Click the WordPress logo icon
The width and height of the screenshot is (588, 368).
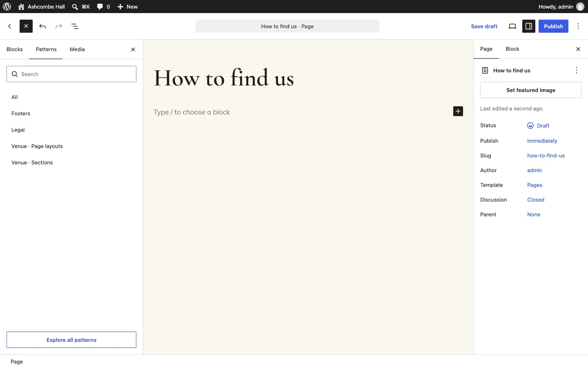tap(7, 7)
